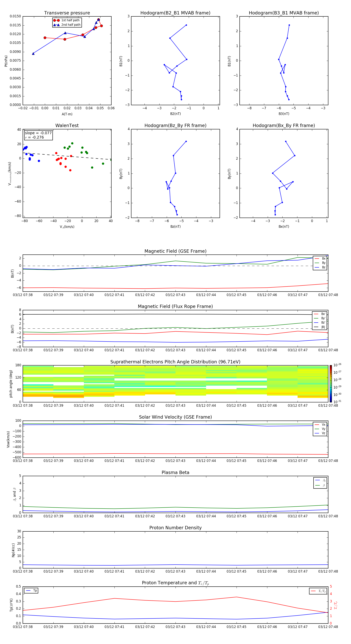Image resolution: width=351 pixels, height=644 pixels.
Task: Select the |B| entry in Flux Rope legend
Action: coord(320,327)
